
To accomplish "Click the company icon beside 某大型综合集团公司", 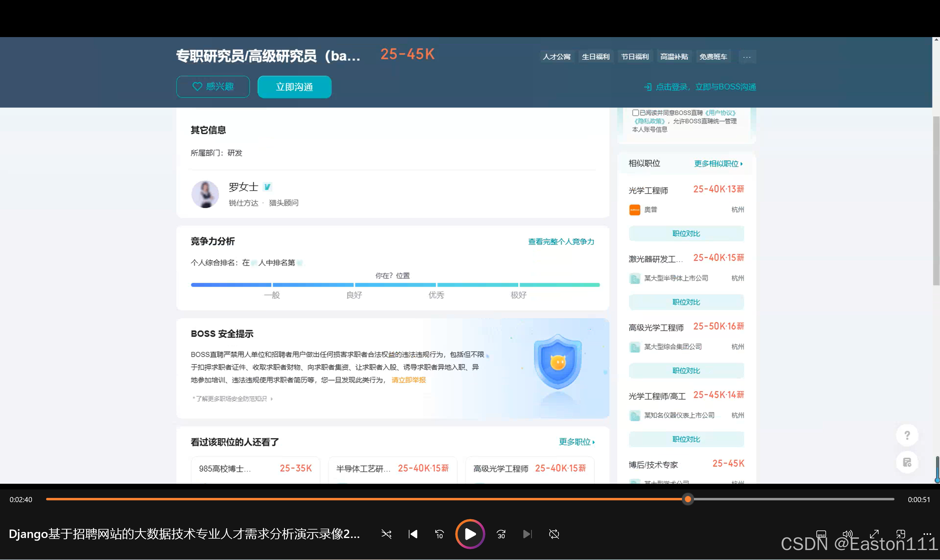I will [x=635, y=347].
